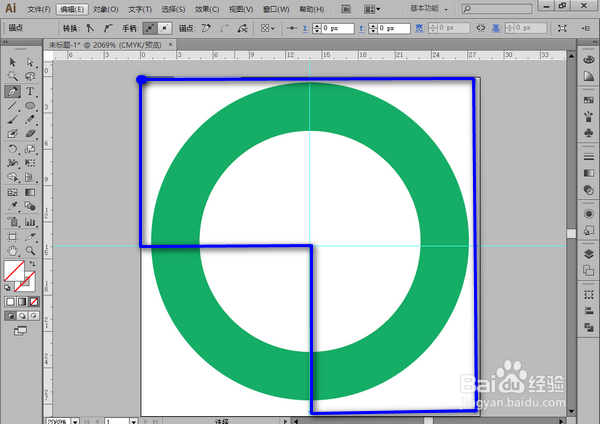Viewport: 600px width, 424px height.
Task: Open the control bar panel menu
Action: click(585, 28)
